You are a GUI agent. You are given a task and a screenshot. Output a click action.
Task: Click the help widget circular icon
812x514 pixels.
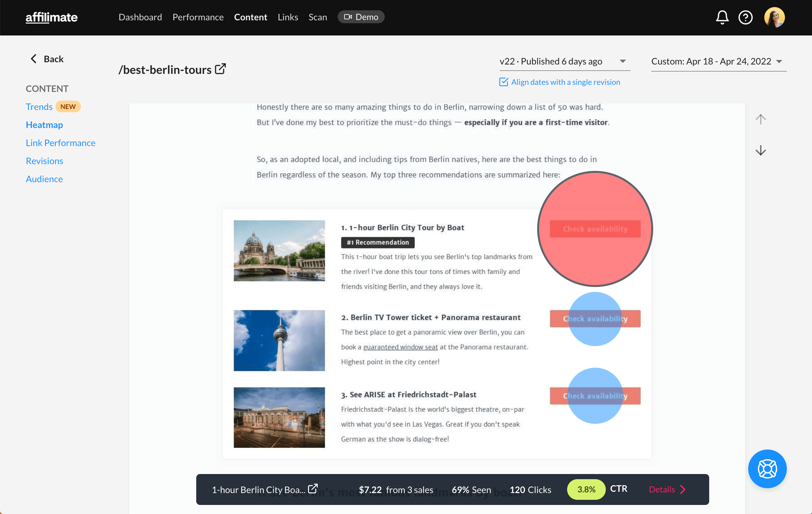coord(768,469)
